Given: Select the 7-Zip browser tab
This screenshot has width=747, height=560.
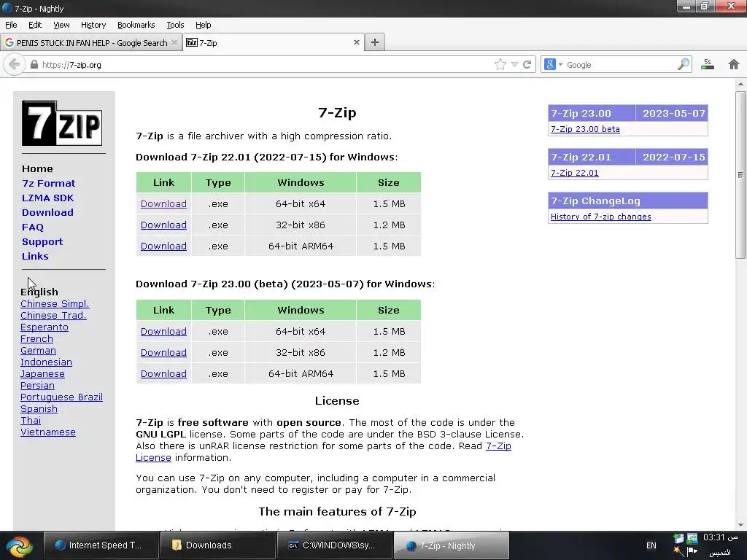Looking at the screenshot, I should (274, 42).
